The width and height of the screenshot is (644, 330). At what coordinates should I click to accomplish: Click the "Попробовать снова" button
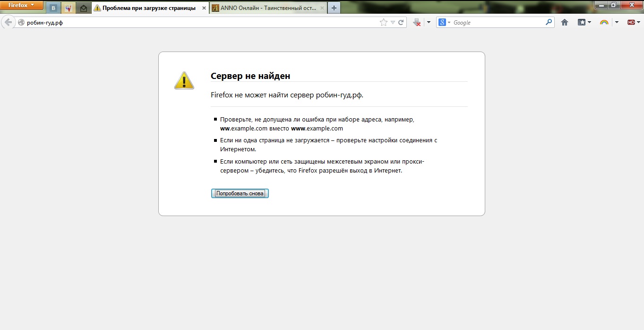pyautogui.click(x=240, y=193)
